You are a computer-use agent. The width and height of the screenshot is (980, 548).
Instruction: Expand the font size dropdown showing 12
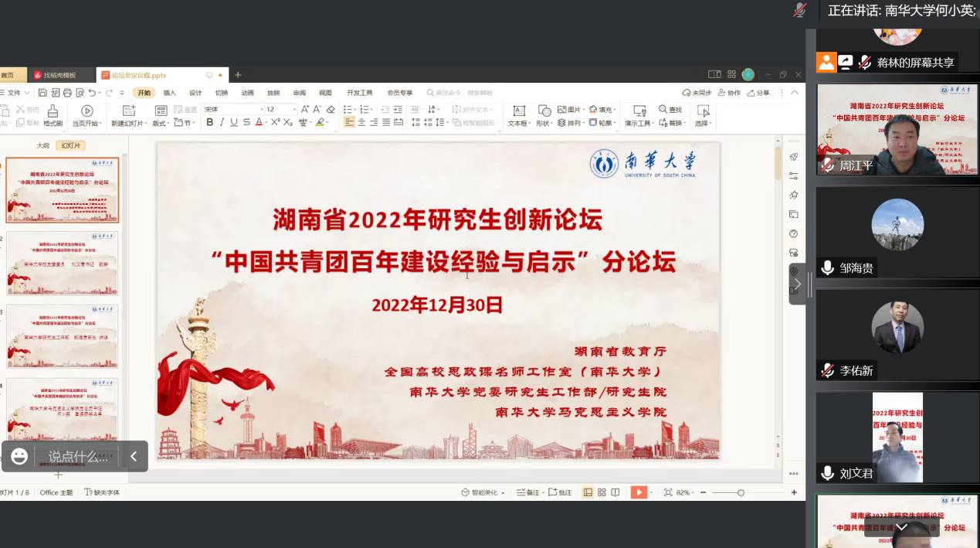[293, 110]
